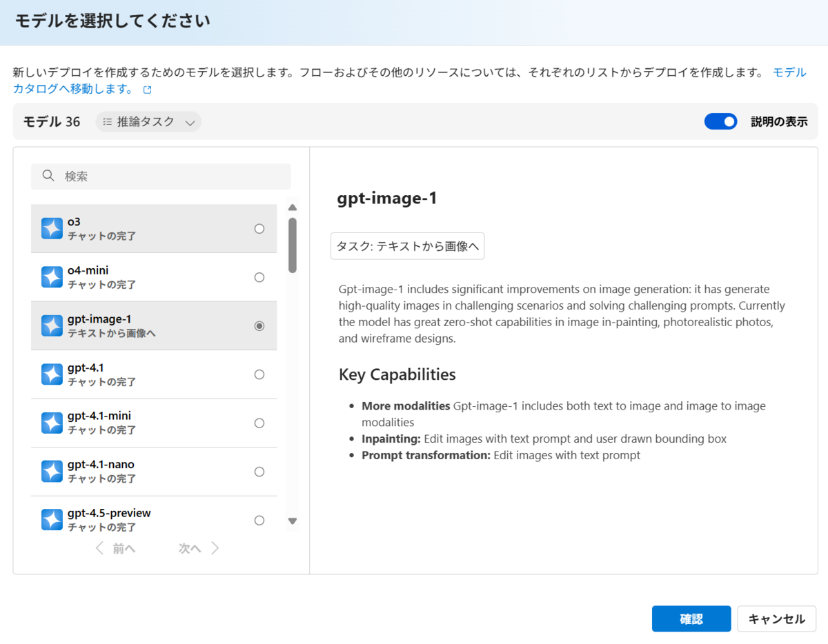Viewport: 828px width, 644px height.
Task: Click the o3 model sparkle icon
Action: tap(52, 228)
